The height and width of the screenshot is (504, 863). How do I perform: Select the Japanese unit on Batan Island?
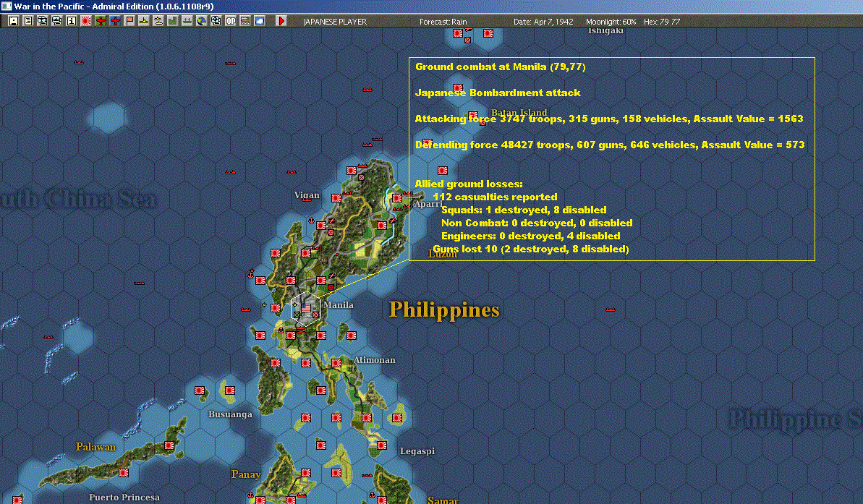pos(473,116)
